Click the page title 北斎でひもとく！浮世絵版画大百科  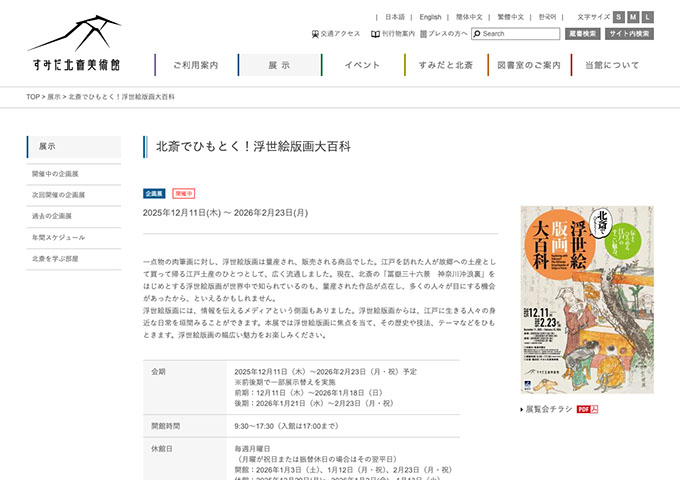click(x=253, y=147)
